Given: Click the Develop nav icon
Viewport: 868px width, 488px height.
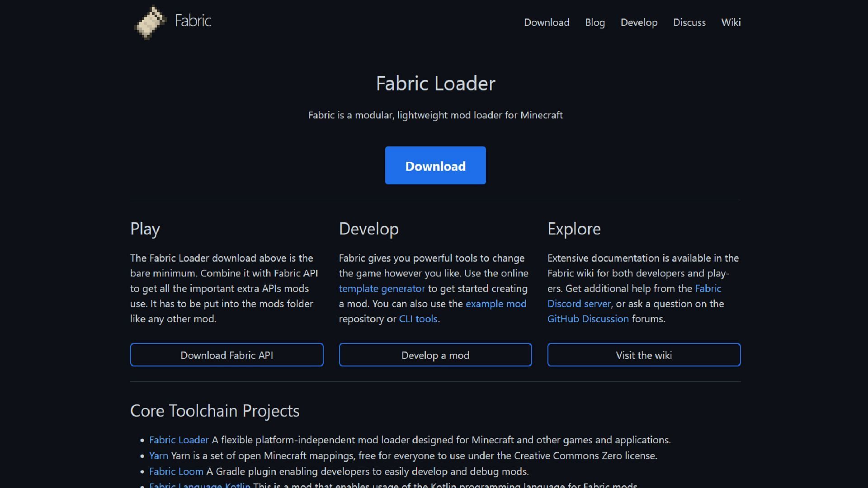Looking at the screenshot, I should click(639, 22).
